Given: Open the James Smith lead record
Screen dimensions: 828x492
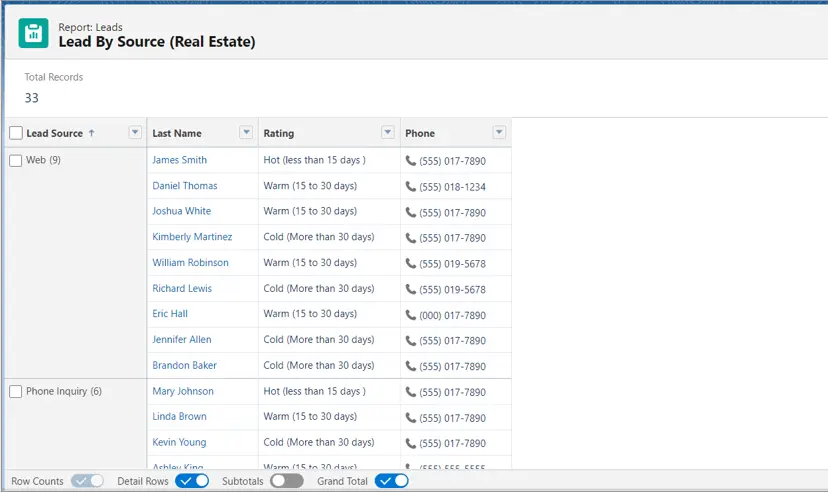Looking at the screenshot, I should coord(180,160).
